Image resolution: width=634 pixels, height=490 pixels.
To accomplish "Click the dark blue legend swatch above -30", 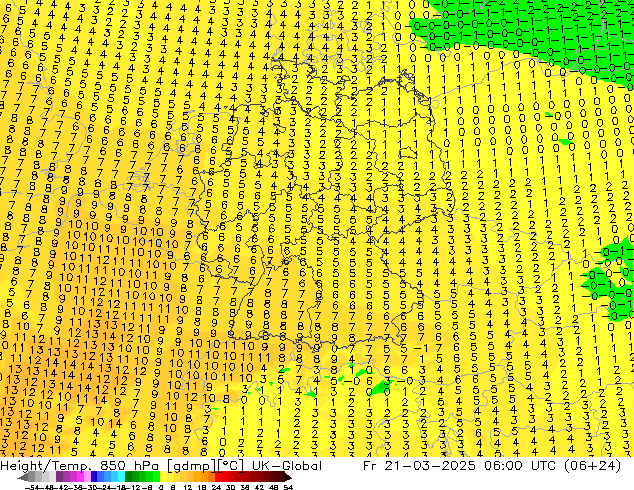I will (x=94, y=476).
